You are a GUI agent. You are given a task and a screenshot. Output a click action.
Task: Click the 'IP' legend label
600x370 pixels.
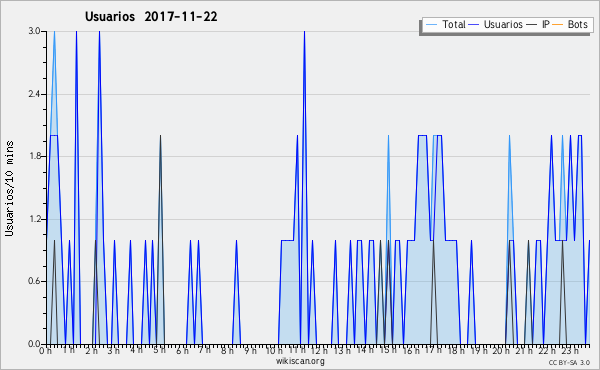(546, 24)
